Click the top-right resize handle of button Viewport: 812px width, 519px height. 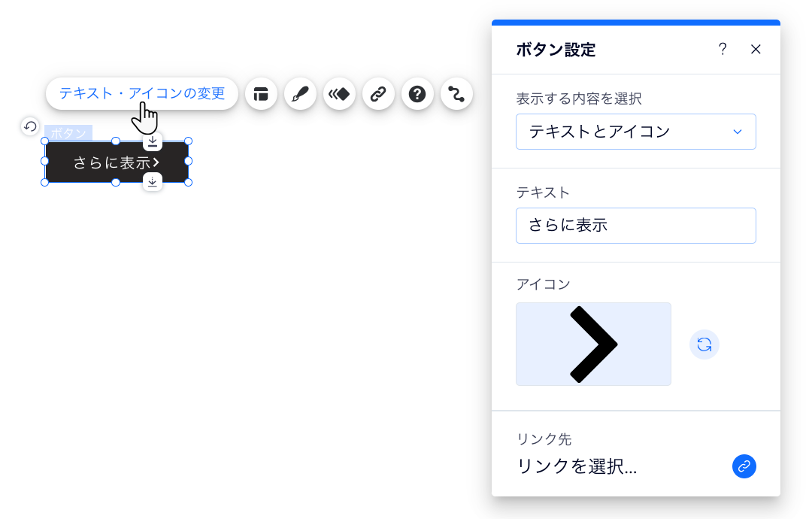click(189, 141)
